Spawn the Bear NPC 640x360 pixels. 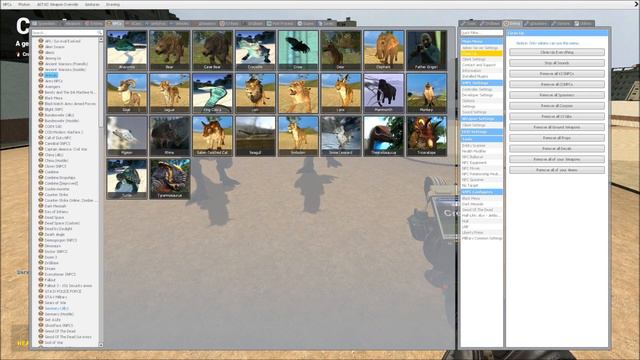coord(170,50)
